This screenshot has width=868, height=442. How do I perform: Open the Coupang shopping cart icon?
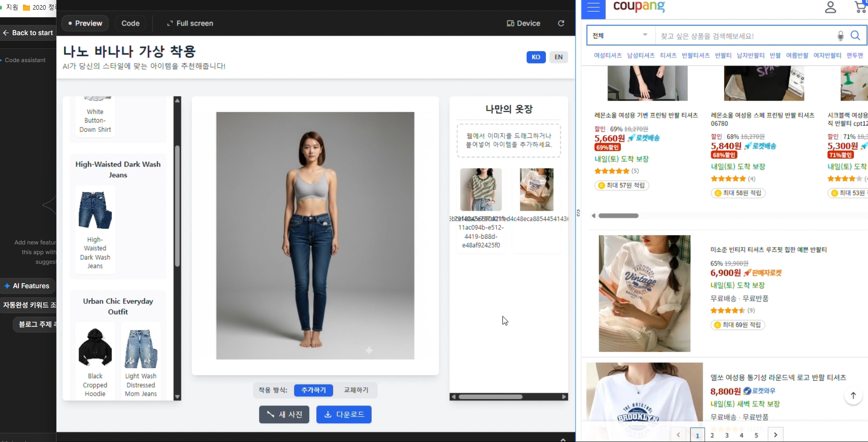[x=861, y=7]
